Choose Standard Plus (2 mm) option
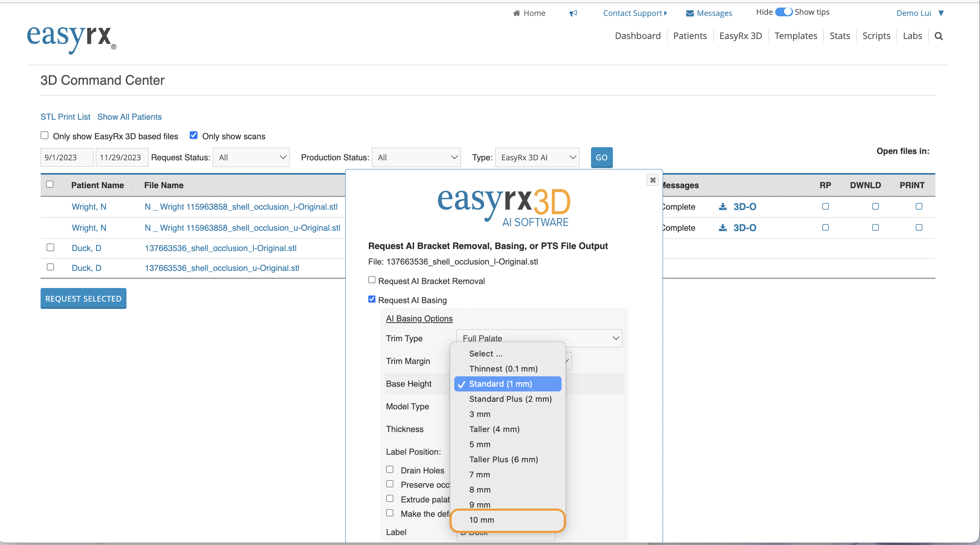 click(x=508, y=399)
